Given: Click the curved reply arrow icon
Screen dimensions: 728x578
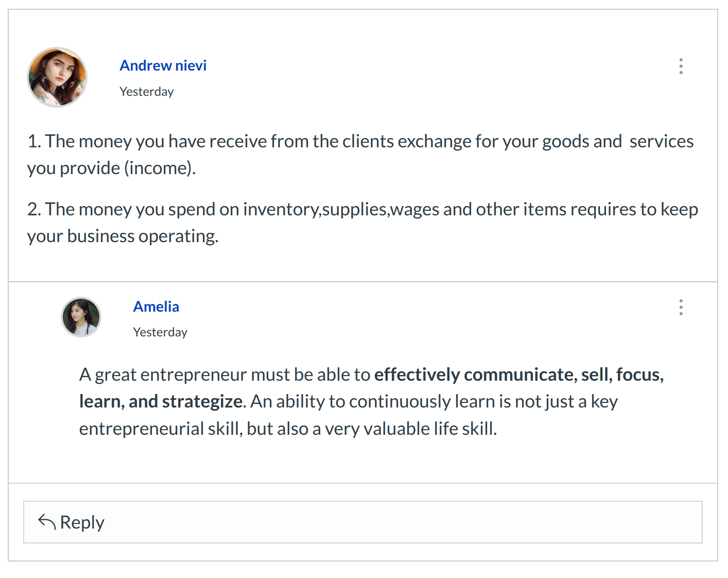Looking at the screenshot, I should click(x=47, y=522).
